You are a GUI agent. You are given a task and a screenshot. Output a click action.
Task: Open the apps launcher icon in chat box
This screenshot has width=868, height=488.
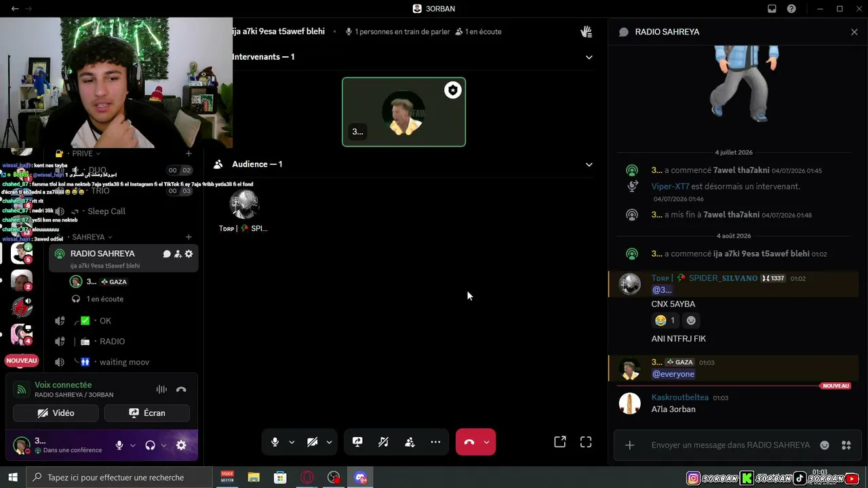pyautogui.click(x=846, y=445)
